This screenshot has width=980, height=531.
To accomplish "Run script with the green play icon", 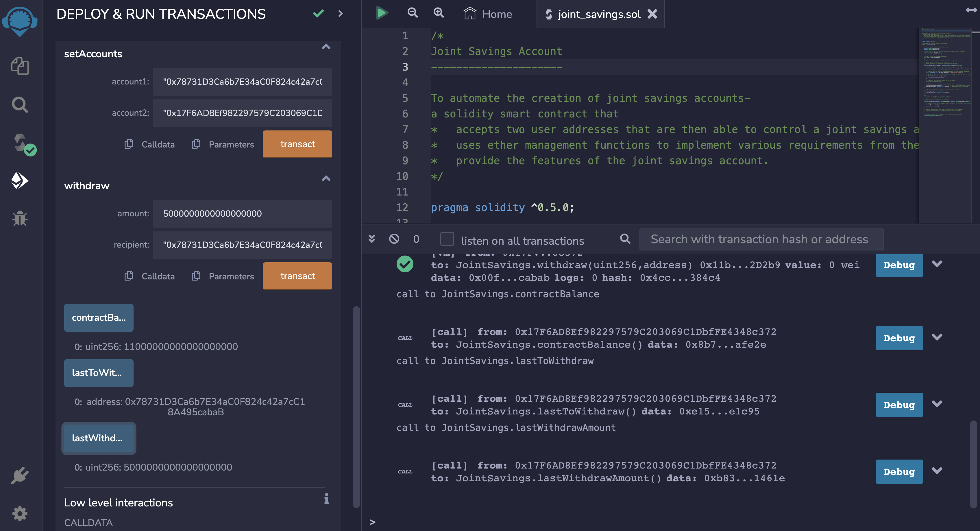I will [x=382, y=13].
